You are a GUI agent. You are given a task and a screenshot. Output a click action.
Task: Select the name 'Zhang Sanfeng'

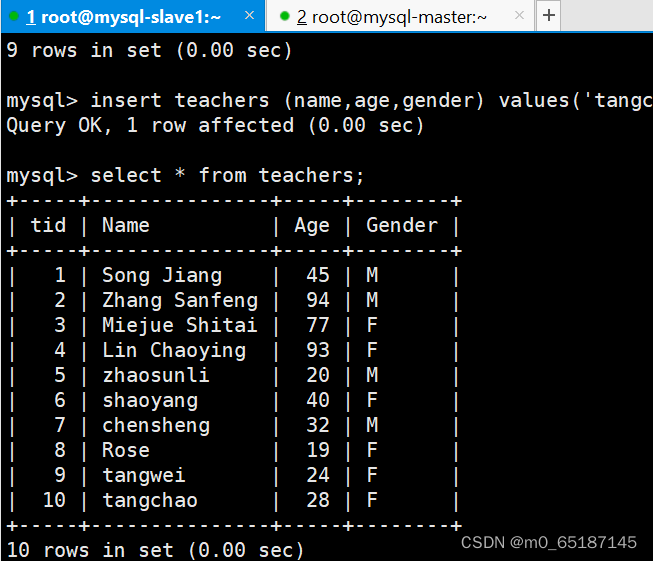click(180, 301)
